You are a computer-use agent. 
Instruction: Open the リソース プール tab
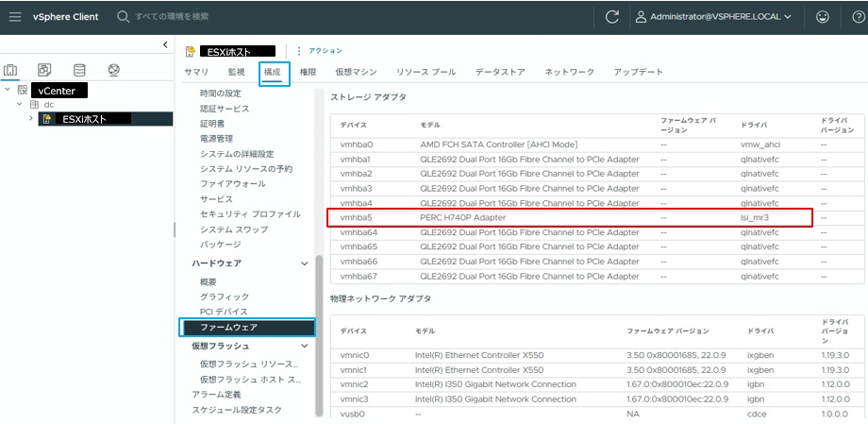[426, 72]
